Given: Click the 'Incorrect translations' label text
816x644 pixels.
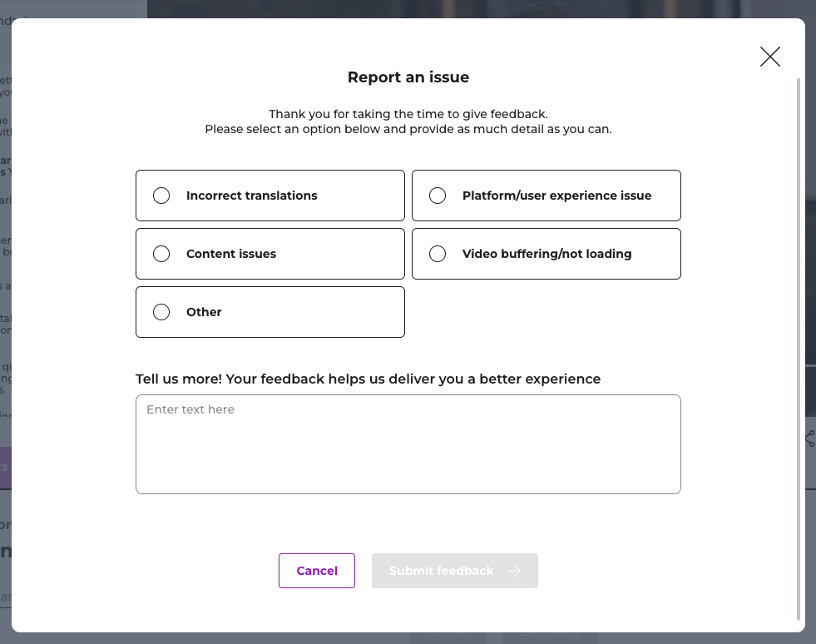Looking at the screenshot, I should pyautogui.click(x=251, y=196).
